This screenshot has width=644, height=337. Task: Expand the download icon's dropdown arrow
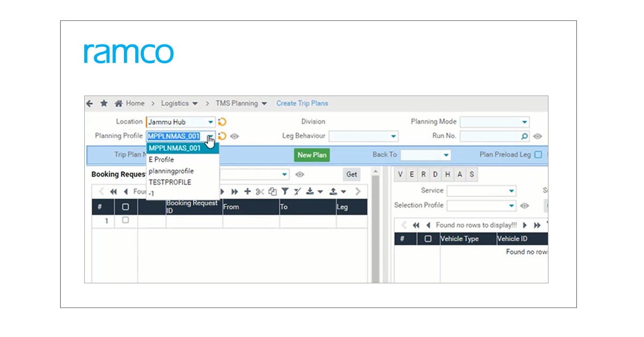click(320, 192)
